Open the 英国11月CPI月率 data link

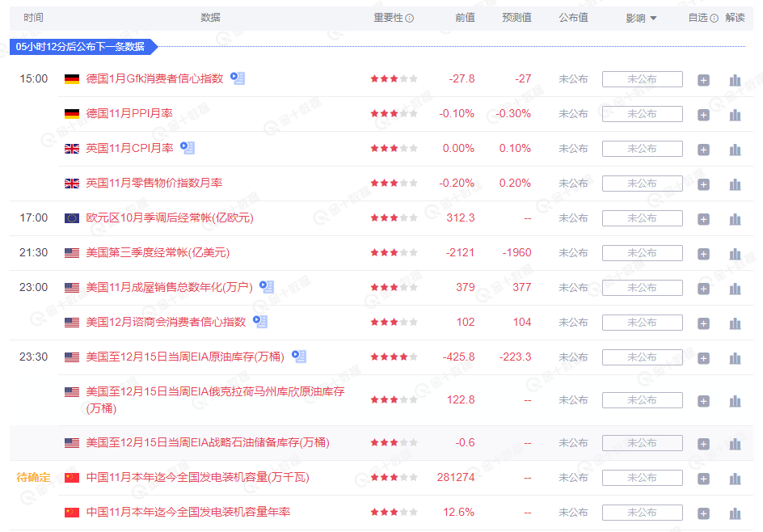click(129, 148)
